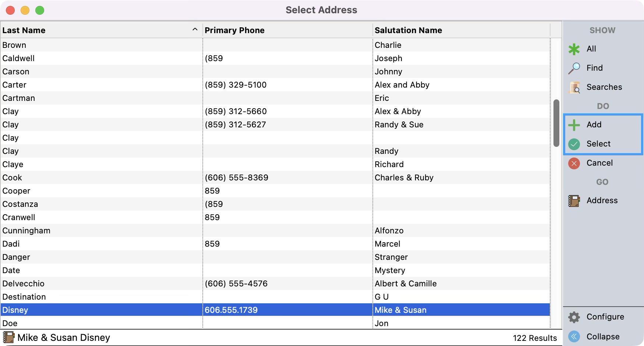Click the blue Collapse arrows icon

click(574, 336)
